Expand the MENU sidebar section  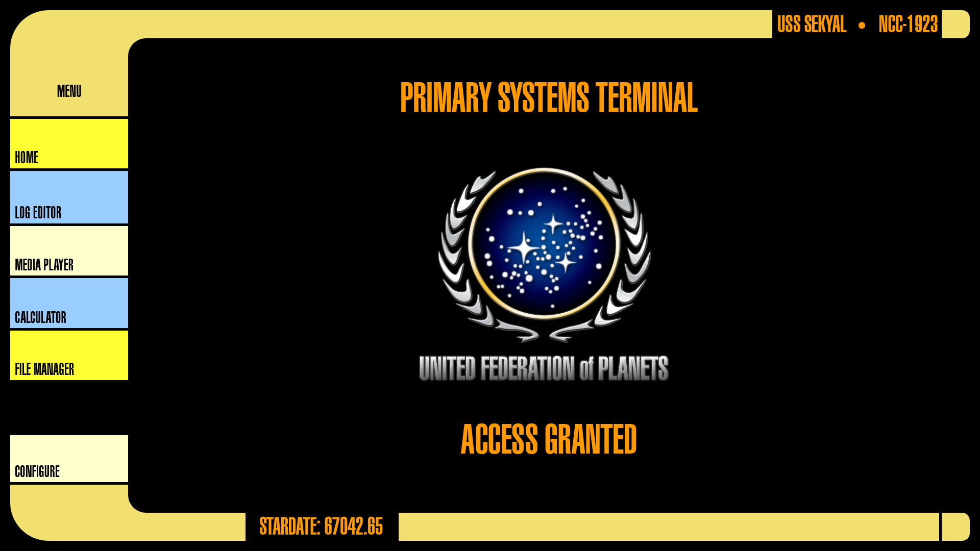(x=69, y=91)
